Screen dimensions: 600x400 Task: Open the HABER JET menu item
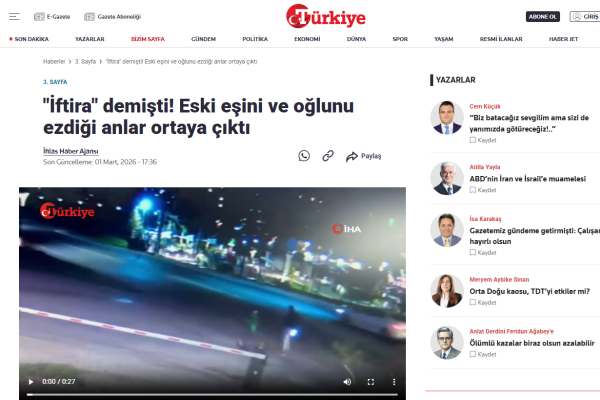click(563, 39)
